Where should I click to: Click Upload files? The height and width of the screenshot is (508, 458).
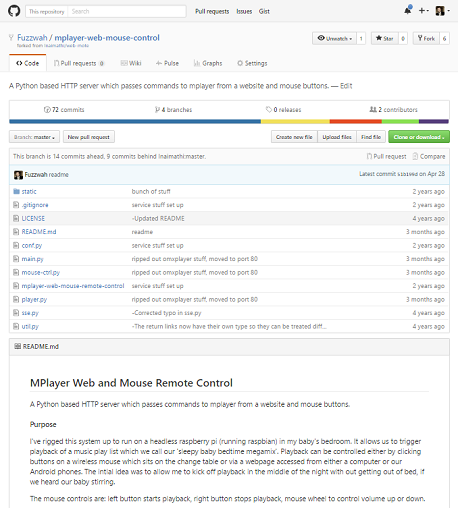(x=337, y=137)
